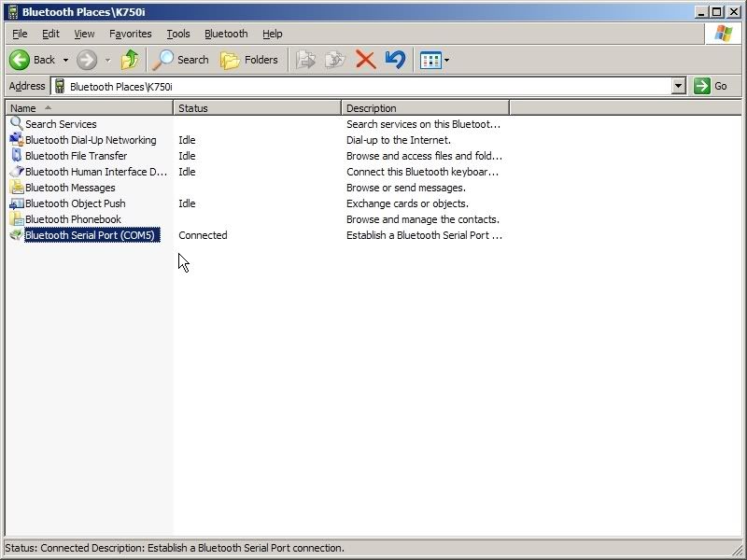
Task: Click the grayed Forward arrow icon
Action: (x=87, y=60)
